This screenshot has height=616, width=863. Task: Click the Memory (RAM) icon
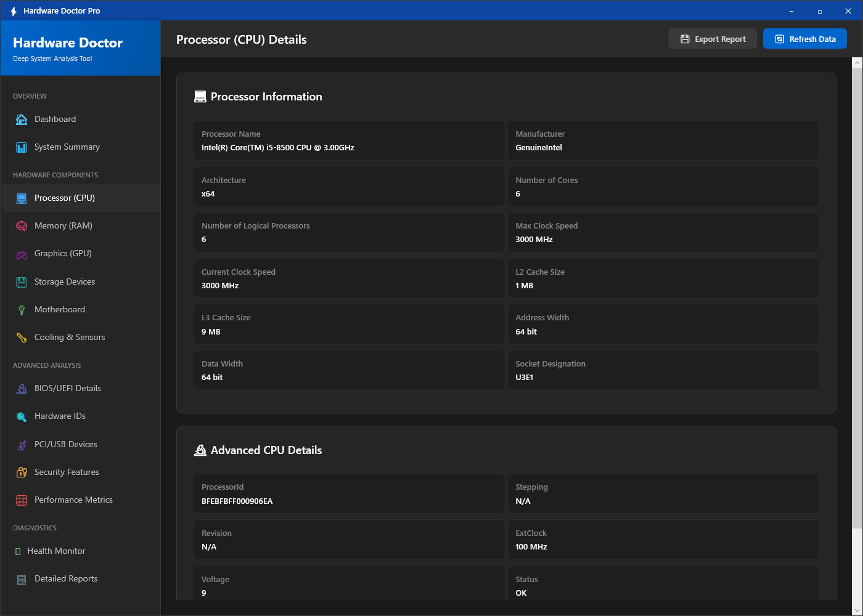pyautogui.click(x=22, y=226)
